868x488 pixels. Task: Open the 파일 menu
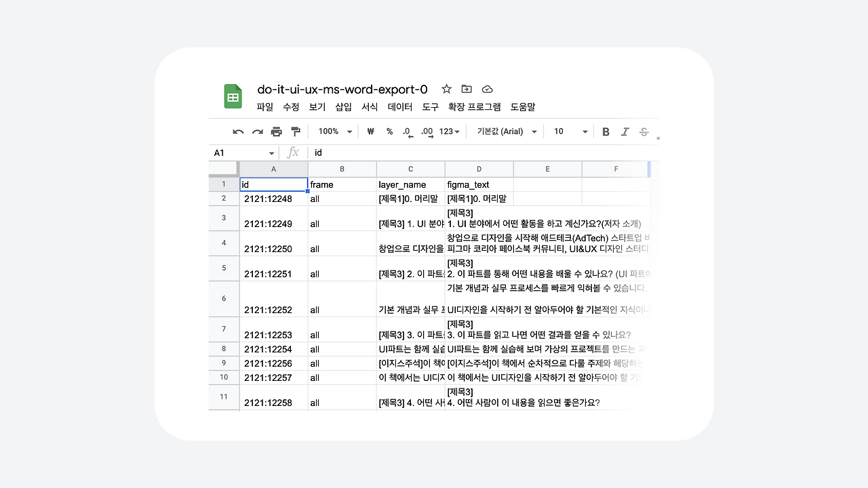pos(265,107)
